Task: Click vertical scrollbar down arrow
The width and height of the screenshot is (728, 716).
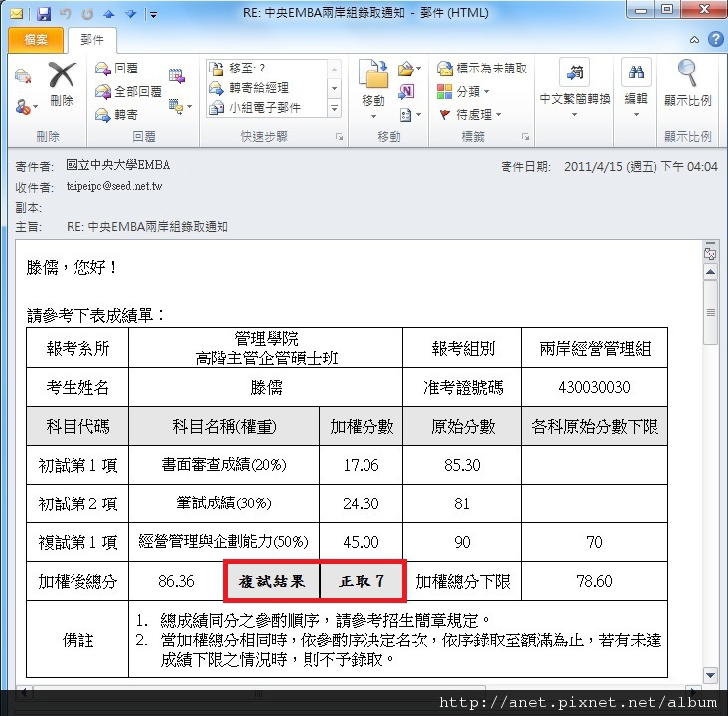Action: [x=710, y=675]
